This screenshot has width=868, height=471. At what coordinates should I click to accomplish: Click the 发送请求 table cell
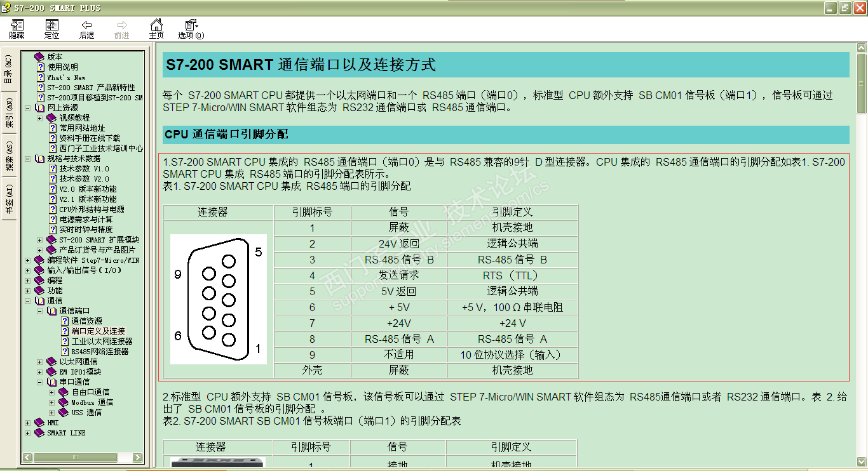(399, 275)
